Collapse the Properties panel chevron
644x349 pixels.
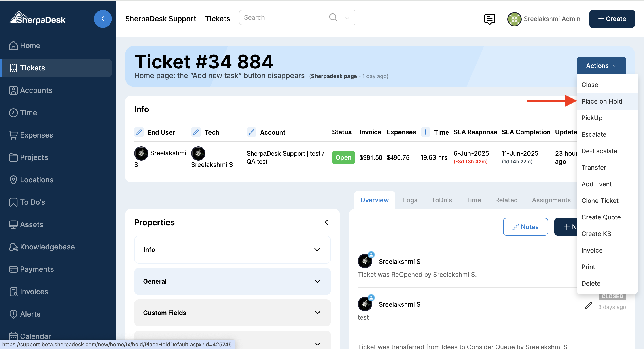[x=326, y=222]
